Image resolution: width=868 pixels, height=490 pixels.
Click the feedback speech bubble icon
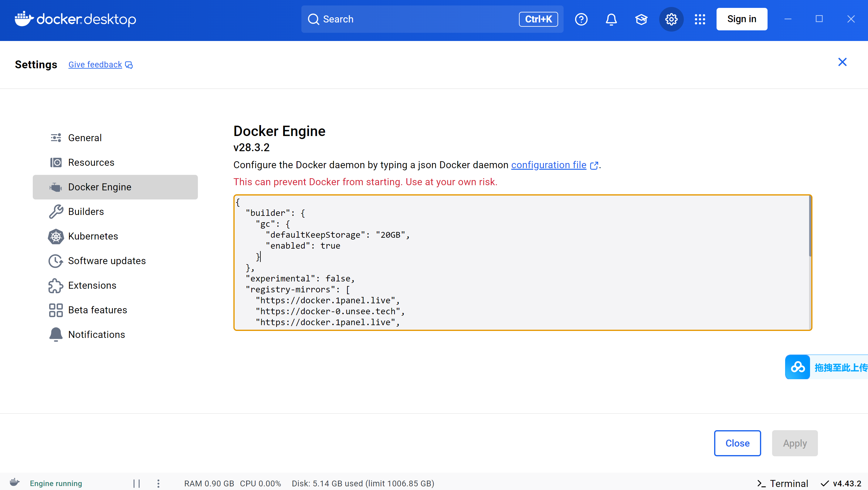(x=129, y=65)
